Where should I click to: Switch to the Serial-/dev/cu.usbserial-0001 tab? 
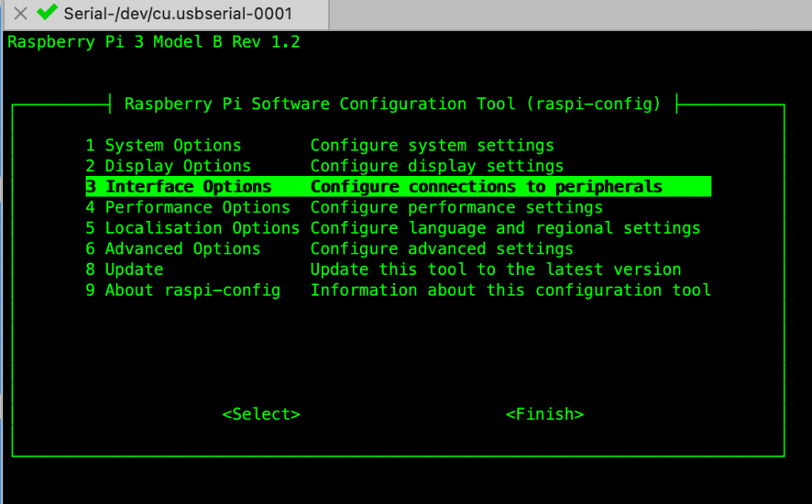[166, 14]
